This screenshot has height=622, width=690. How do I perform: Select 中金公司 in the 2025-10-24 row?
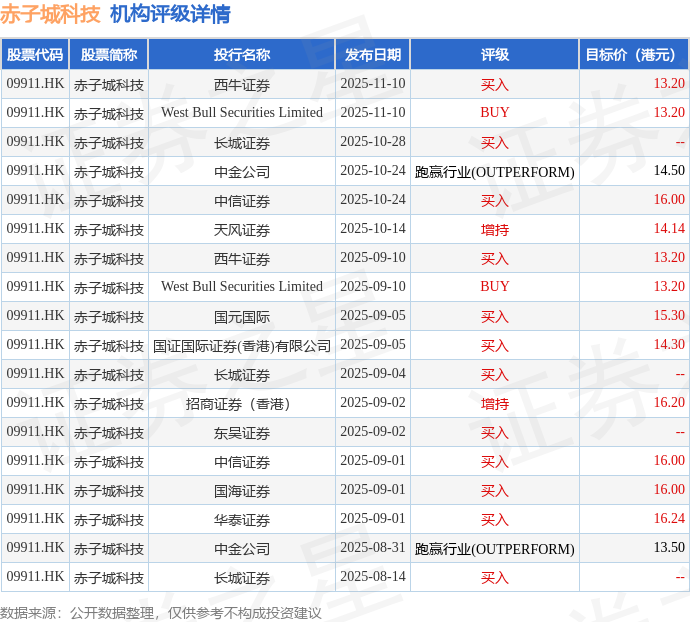click(242, 172)
